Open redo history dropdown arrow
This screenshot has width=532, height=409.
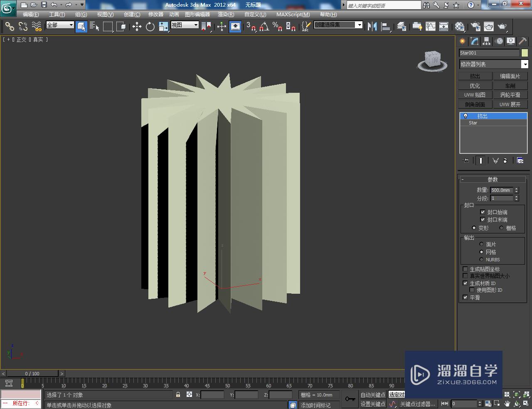(76, 5)
